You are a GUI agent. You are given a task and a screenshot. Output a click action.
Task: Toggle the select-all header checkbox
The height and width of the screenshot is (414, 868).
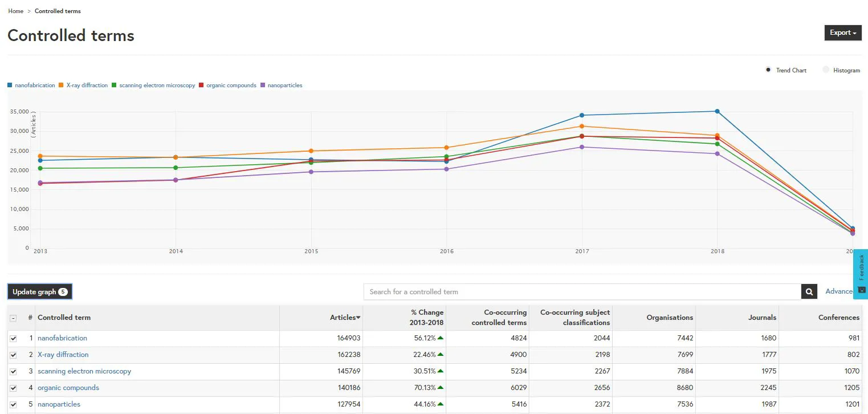pos(13,318)
